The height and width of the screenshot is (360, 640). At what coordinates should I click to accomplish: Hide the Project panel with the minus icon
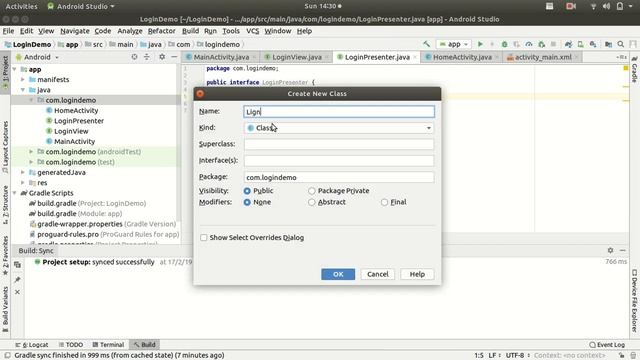click(174, 57)
